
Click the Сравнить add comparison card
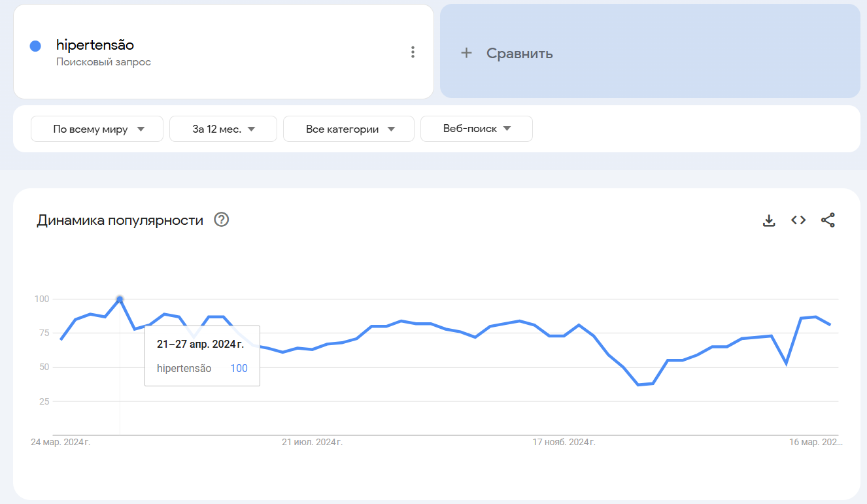point(650,51)
